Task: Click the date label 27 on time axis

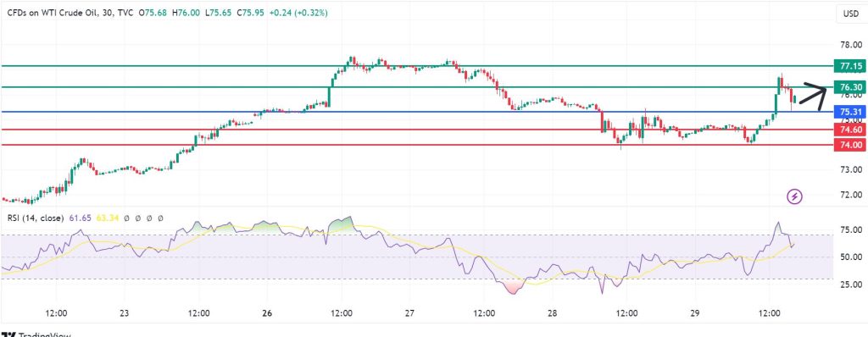Action: (x=409, y=312)
